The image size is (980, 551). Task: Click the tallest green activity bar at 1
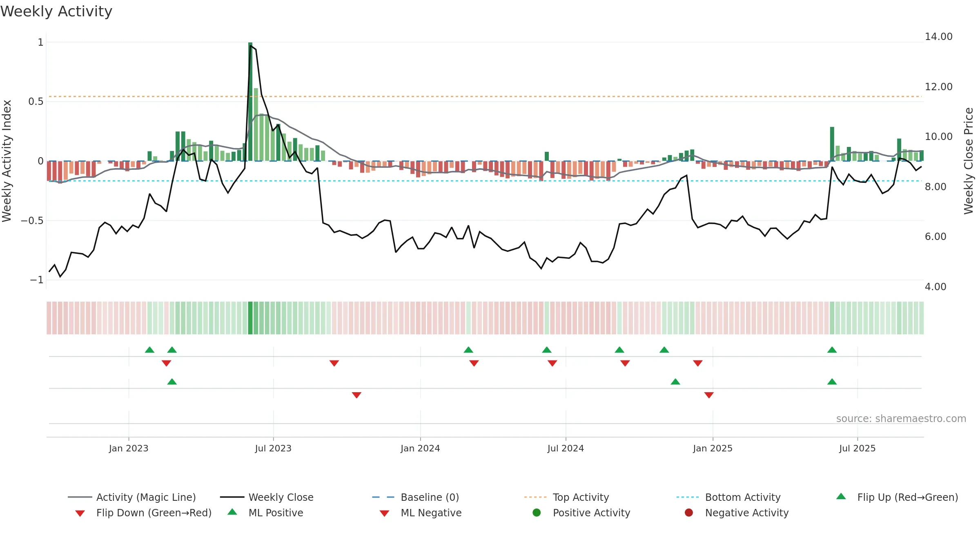[x=250, y=102]
